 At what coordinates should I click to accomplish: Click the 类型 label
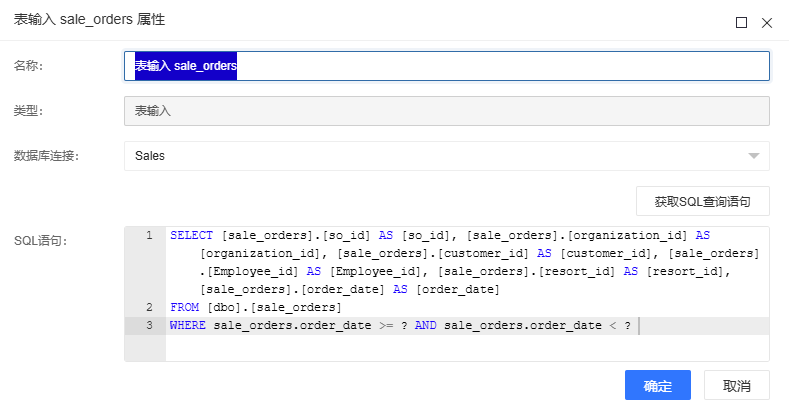pyautogui.click(x=28, y=111)
